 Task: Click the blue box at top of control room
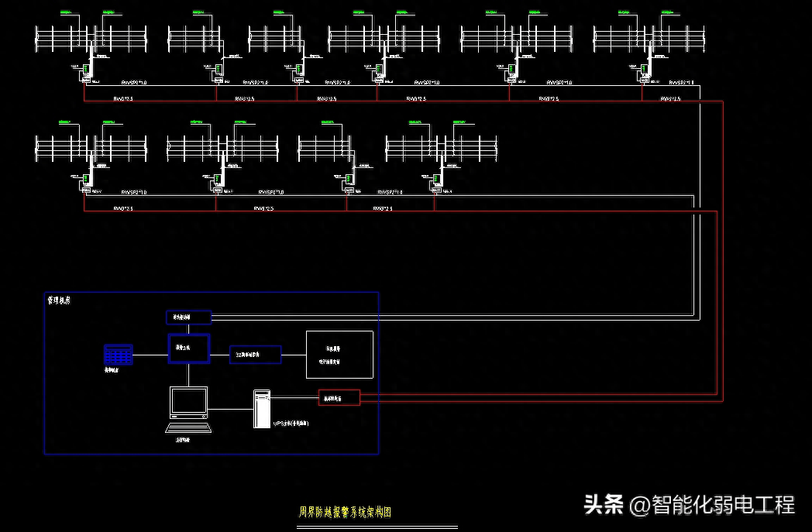click(x=188, y=317)
